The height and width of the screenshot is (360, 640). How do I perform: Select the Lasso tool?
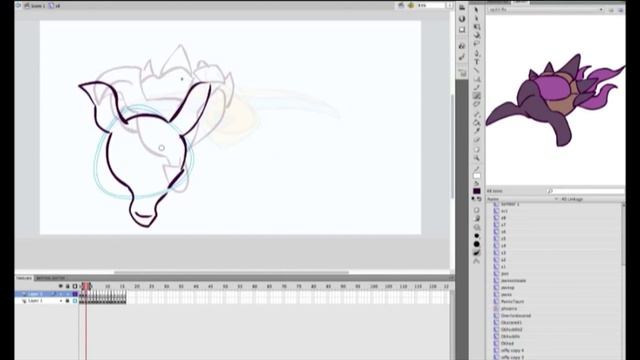coord(477,44)
